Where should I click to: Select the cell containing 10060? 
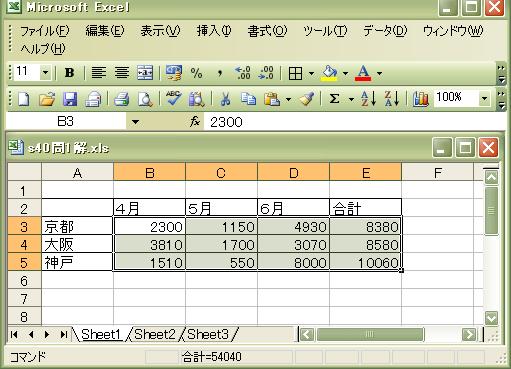click(x=366, y=263)
